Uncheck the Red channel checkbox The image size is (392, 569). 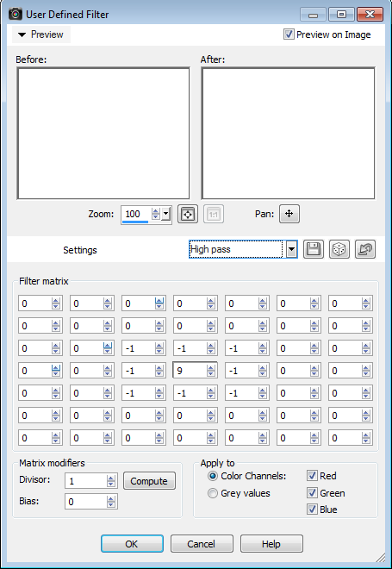312,475
